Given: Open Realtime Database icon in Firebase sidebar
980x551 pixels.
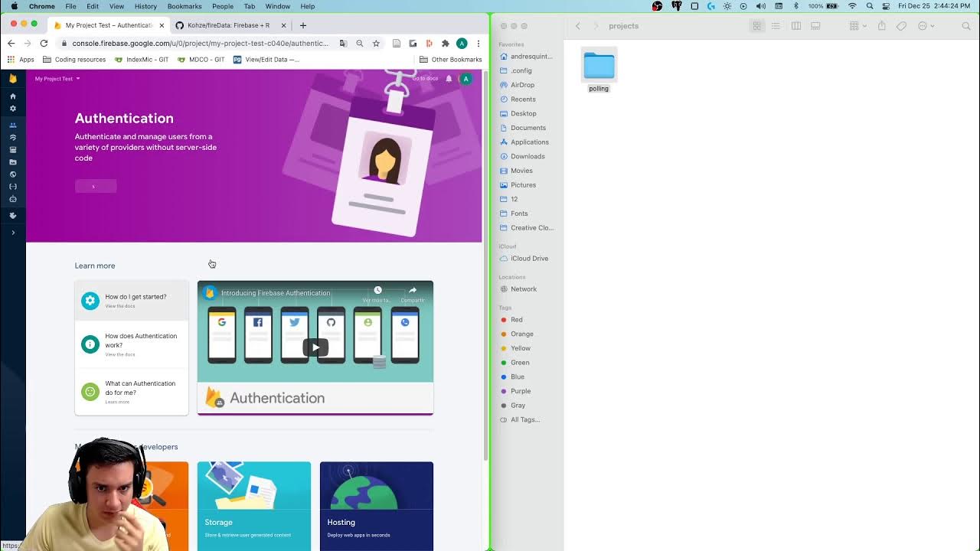Looking at the screenshot, I should coord(12,149).
